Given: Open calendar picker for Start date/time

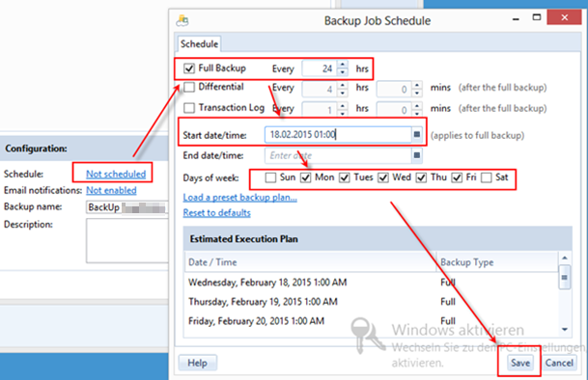Looking at the screenshot, I should pos(417,134).
